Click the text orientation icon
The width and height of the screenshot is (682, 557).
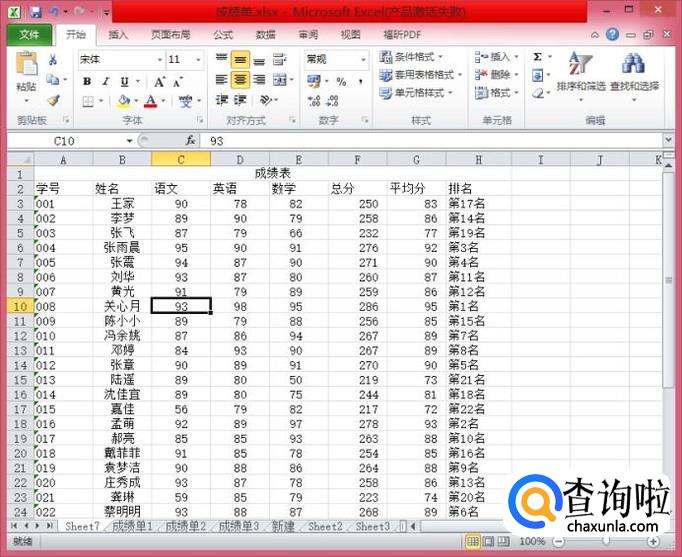[x=265, y=100]
